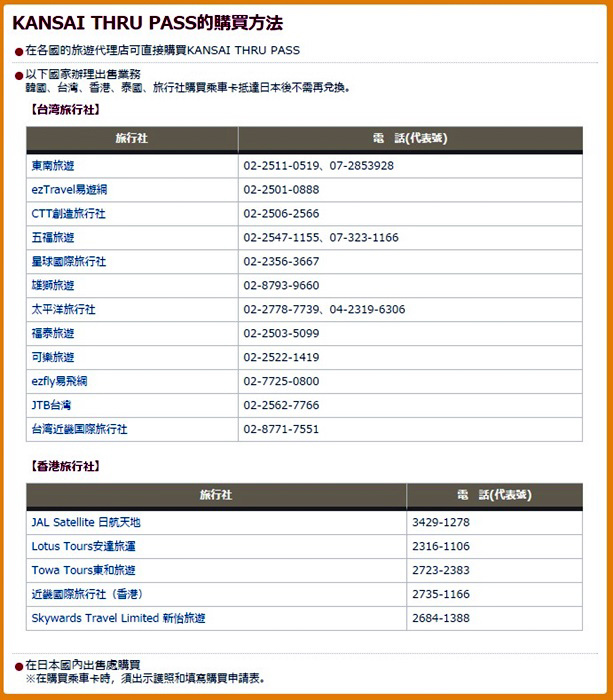Open the ezTravel易遊網 link
Viewport: 613px width, 700px height.
pos(69,190)
